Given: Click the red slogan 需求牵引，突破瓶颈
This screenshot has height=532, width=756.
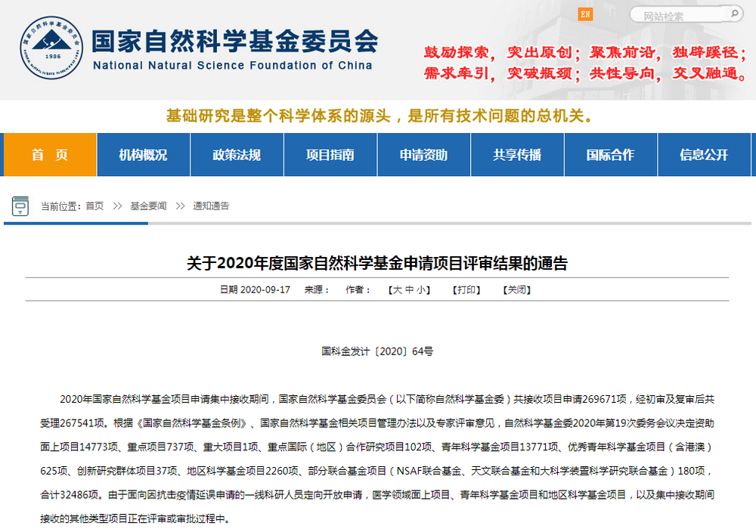Looking at the screenshot, I should click(498, 73).
